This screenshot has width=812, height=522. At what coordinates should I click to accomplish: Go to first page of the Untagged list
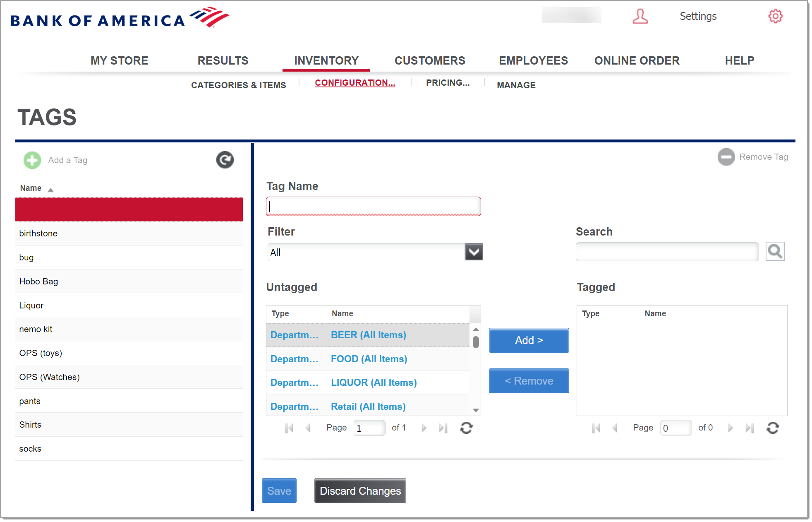coord(289,428)
